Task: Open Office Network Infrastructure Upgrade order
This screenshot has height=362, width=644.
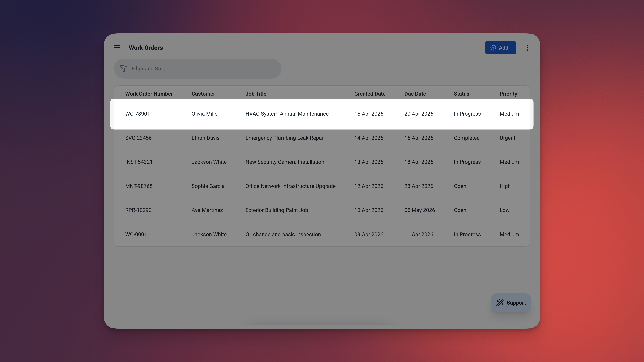Action: 290,186
